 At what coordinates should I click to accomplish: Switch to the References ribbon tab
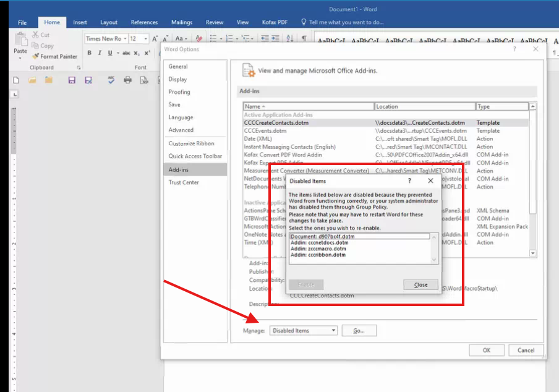tap(144, 22)
